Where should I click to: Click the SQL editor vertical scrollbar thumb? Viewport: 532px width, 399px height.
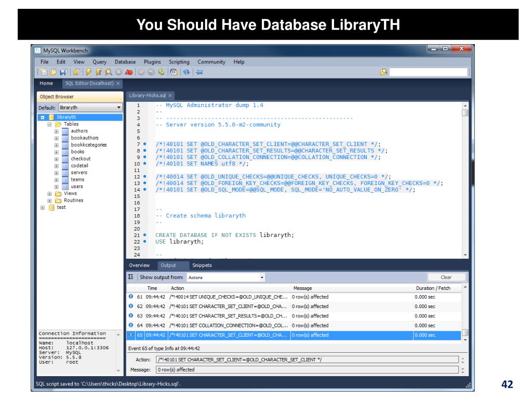(x=465, y=113)
